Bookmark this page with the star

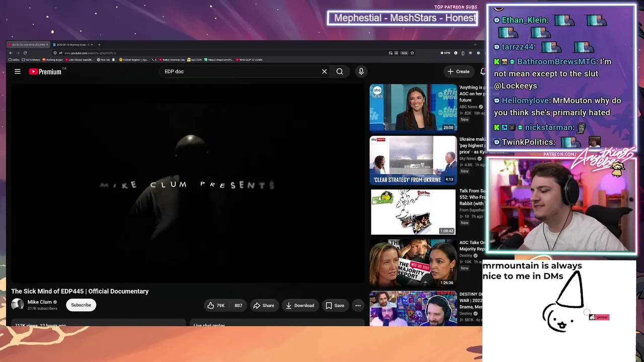(412, 53)
